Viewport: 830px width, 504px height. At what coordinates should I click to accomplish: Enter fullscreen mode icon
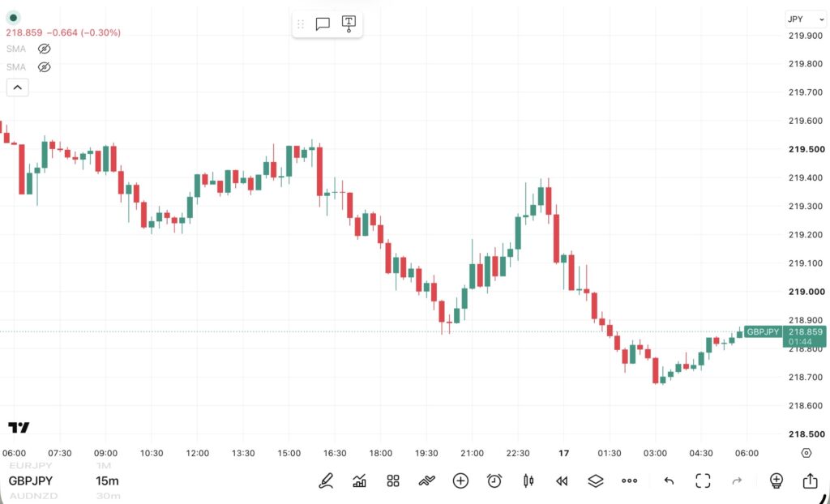pyautogui.click(x=703, y=481)
